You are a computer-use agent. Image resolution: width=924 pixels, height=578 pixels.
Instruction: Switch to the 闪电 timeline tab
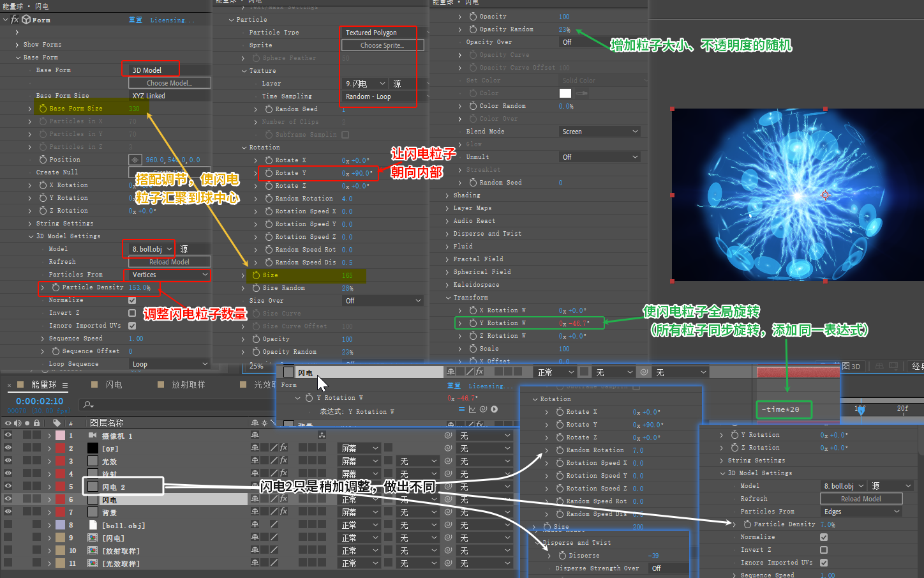point(114,384)
